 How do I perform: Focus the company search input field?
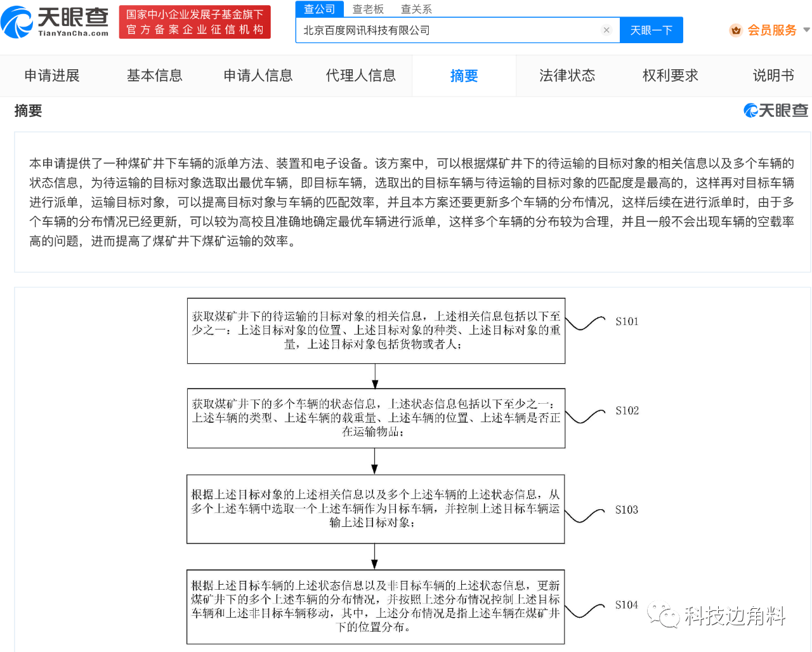click(458, 30)
